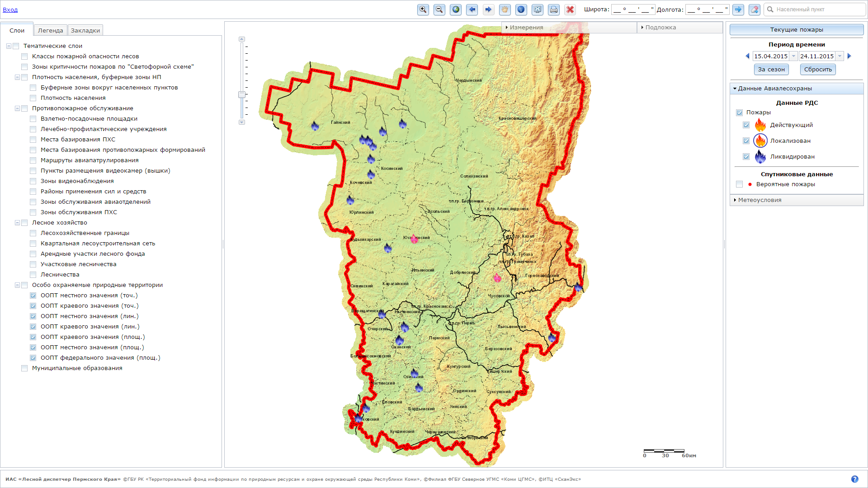The height and width of the screenshot is (488, 868).
Task: Toggle the Пожары checkbox
Action: pos(740,113)
